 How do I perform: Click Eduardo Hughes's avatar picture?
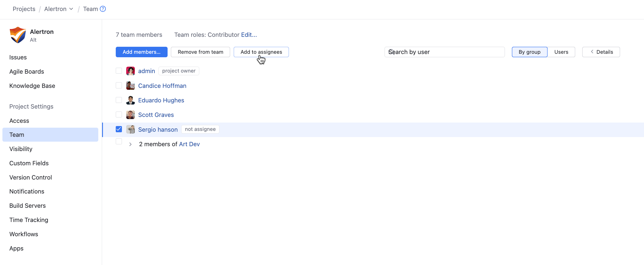pyautogui.click(x=131, y=100)
